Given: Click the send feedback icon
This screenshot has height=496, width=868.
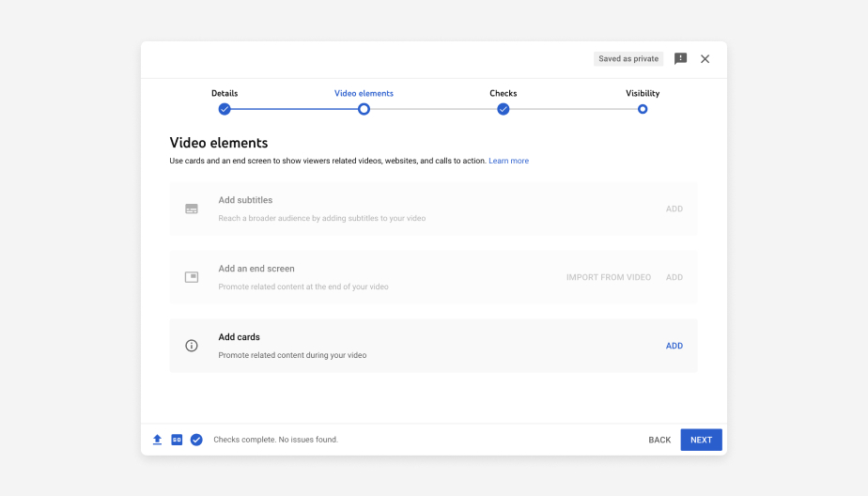Looking at the screenshot, I should tap(681, 58).
